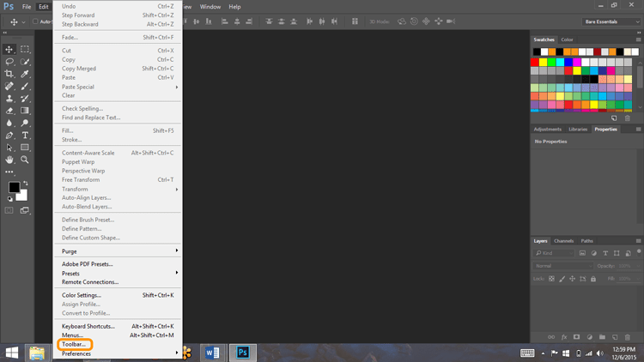Select the Path Selection tool

point(9,148)
